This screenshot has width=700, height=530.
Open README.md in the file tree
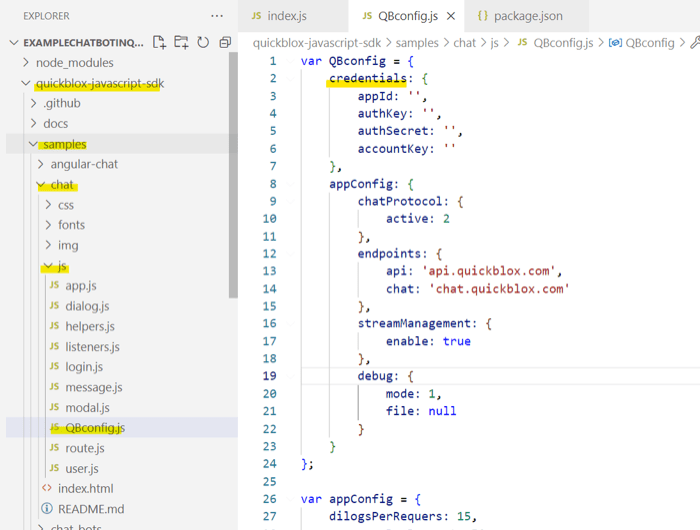(91, 509)
